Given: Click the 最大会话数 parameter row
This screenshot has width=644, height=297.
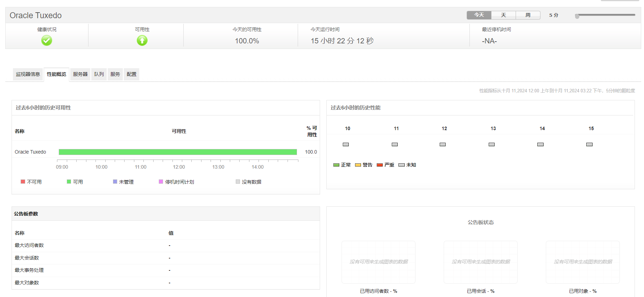Looking at the screenshot, I should pyautogui.click(x=166, y=258).
